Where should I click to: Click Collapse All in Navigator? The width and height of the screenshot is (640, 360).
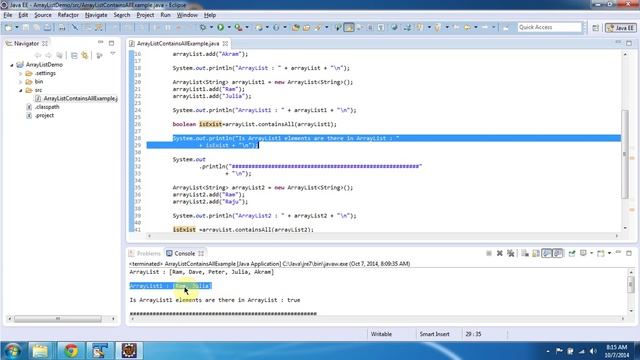74,55
